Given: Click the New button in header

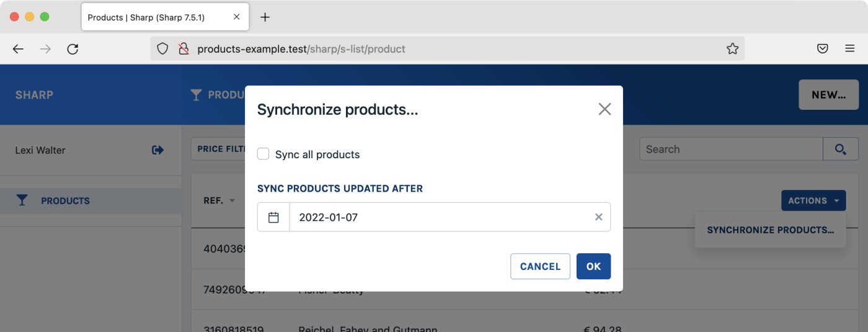Looking at the screenshot, I should 828,95.
